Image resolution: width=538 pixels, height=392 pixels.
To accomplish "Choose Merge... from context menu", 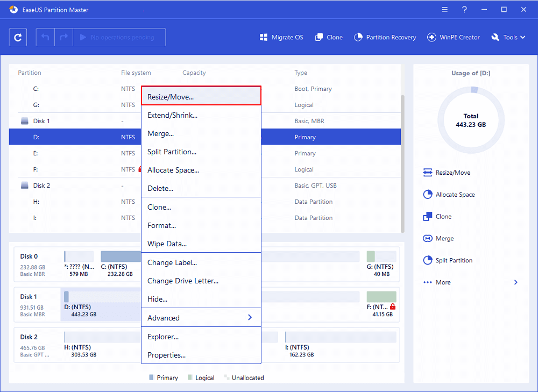I will tap(201, 133).
